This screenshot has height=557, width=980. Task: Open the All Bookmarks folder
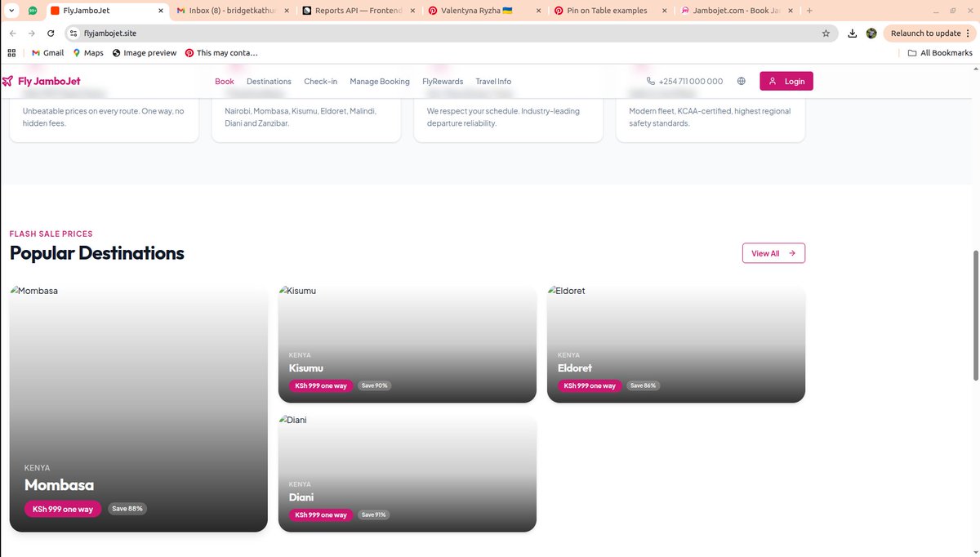point(940,53)
